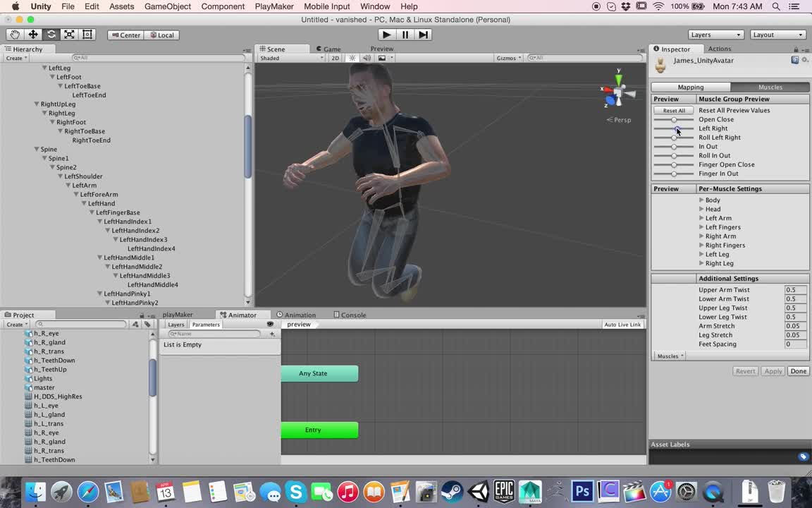Select the Entry state node
This screenshot has height=508, width=812.
pos(319,430)
